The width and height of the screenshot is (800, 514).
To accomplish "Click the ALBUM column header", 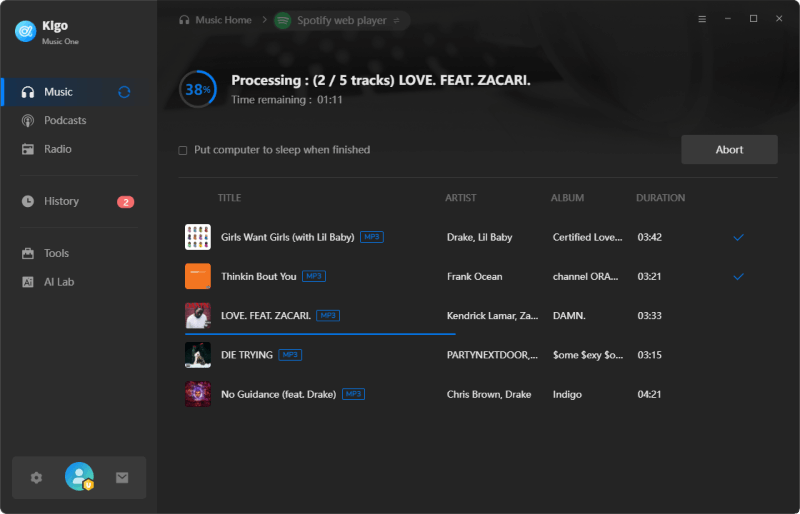I will click(567, 198).
